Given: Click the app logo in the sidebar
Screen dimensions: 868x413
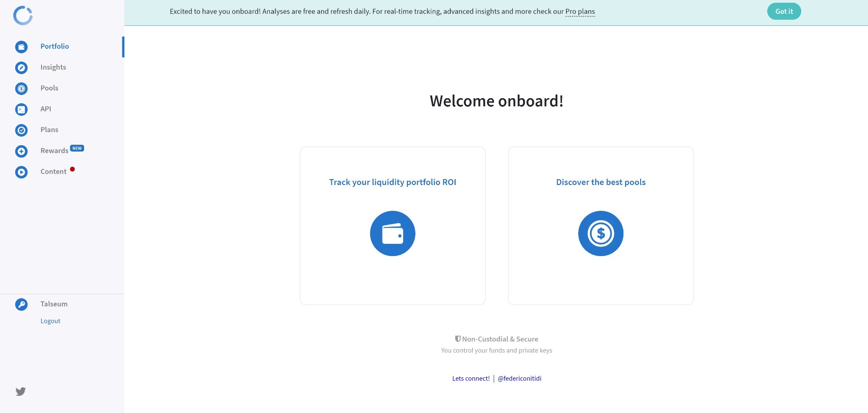Looking at the screenshot, I should (x=23, y=16).
